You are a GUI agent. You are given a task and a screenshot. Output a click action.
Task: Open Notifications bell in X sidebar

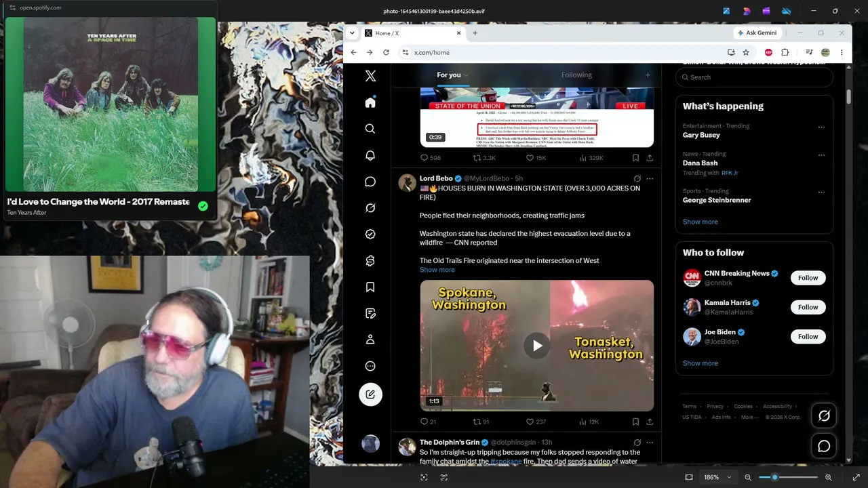point(370,155)
